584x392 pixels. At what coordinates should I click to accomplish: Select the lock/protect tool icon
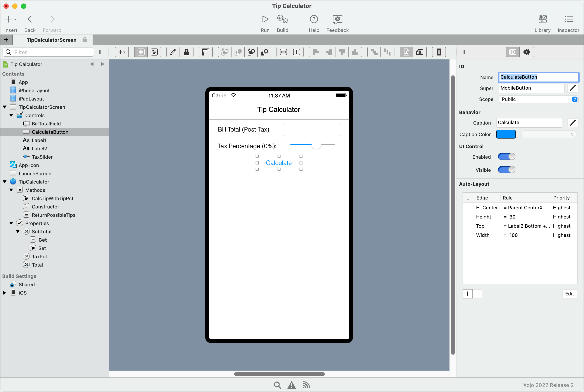tap(187, 52)
